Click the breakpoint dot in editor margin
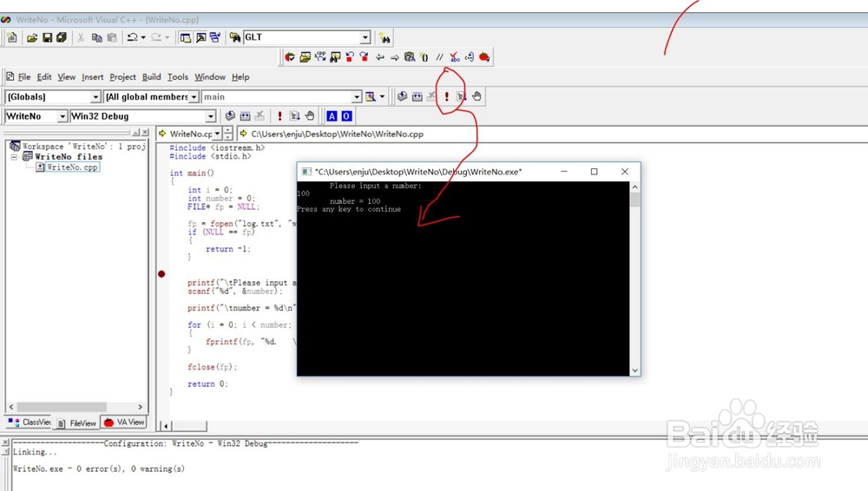The image size is (868, 491). pyautogui.click(x=161, y=274)
